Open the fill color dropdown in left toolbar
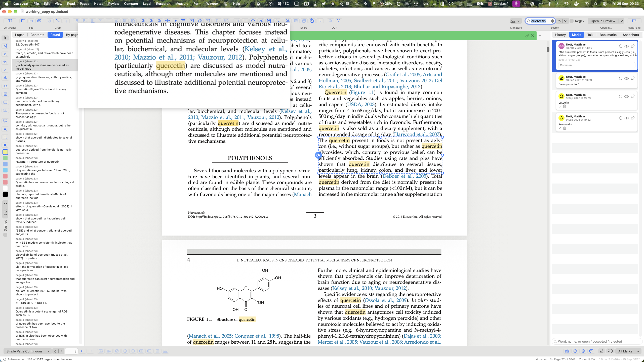The height and width of the screenshot is (362, 644). [5, 145]
